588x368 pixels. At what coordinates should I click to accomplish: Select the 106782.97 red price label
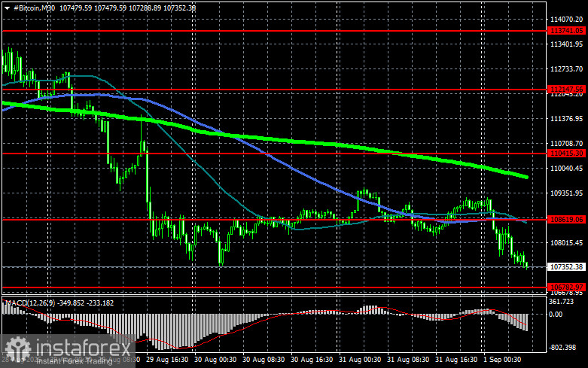click(566, 287)
